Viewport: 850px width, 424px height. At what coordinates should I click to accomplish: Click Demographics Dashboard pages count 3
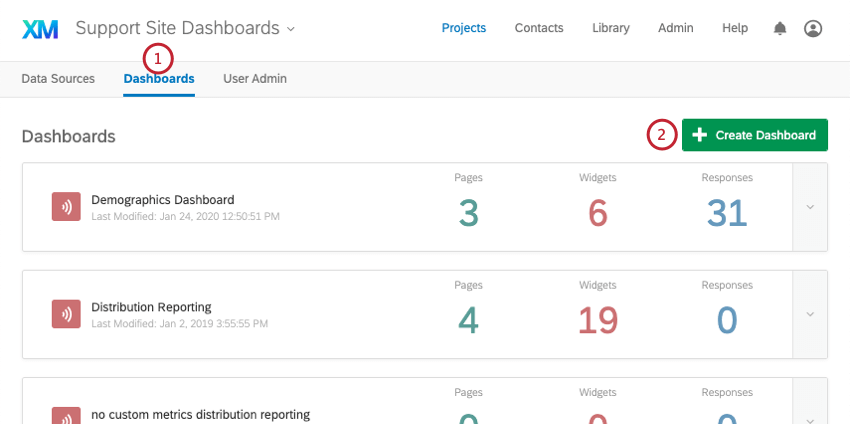tap(468, 213)
